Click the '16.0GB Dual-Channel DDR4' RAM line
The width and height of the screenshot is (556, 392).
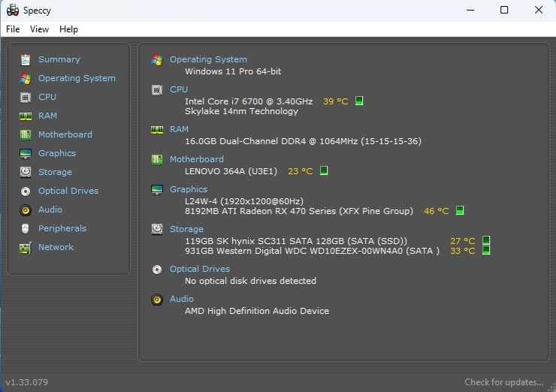[303, 141]
